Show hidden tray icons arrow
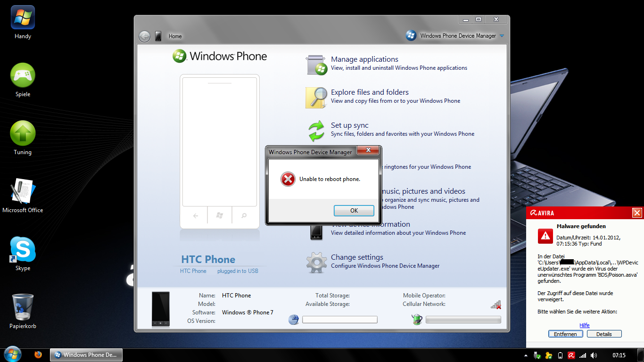 526,355
